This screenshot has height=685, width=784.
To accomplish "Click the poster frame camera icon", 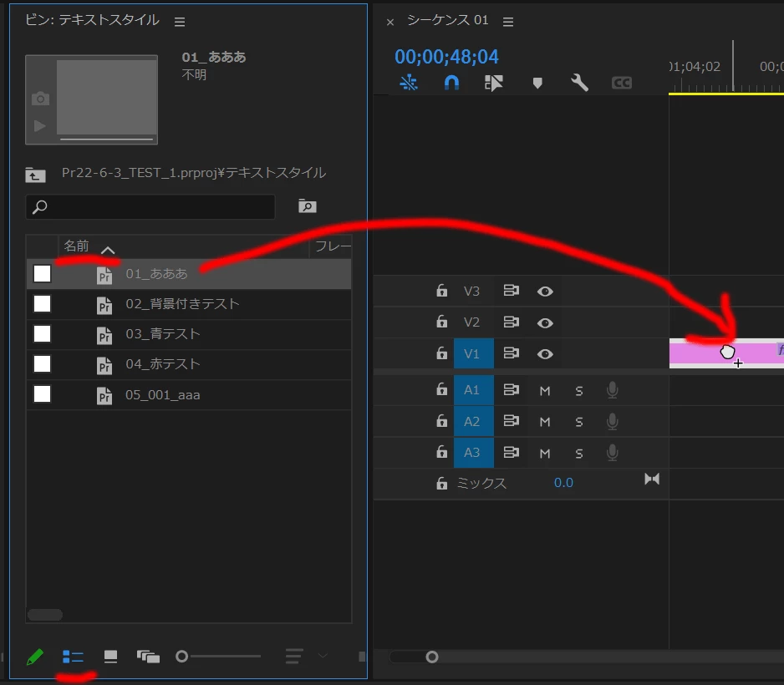I will pyautogui.click(x=40, y=99).
